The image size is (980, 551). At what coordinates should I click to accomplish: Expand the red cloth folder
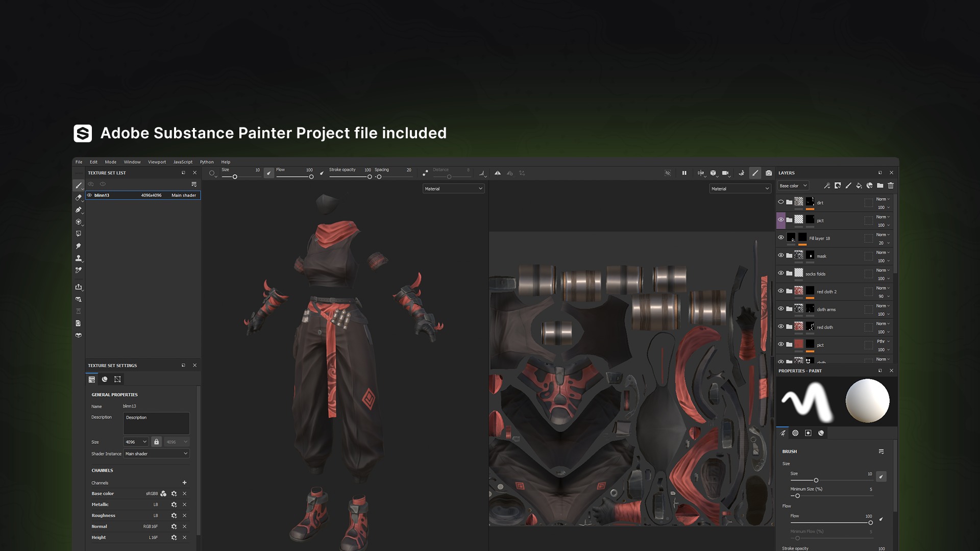click(x=789, y=327)
